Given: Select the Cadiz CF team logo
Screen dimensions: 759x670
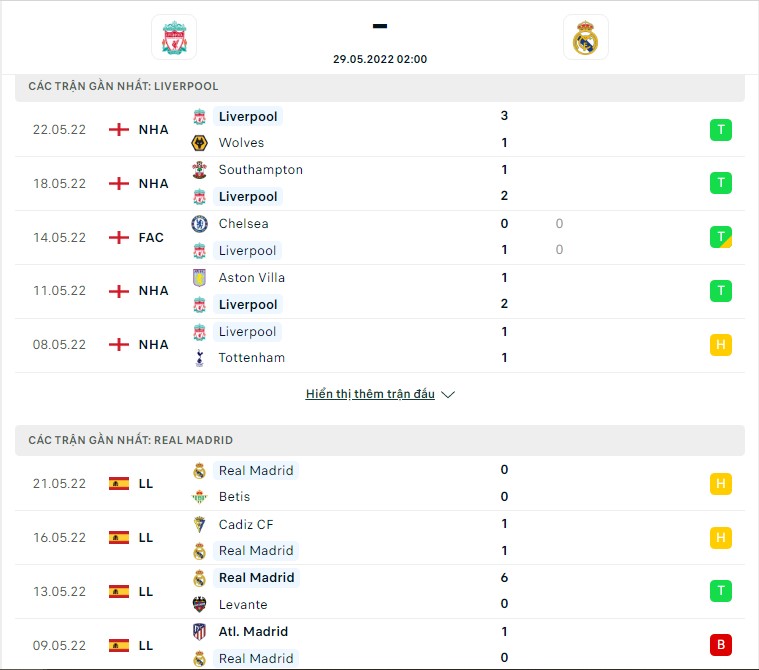Looking at the screenshot, I should click(x=199, y=524).
